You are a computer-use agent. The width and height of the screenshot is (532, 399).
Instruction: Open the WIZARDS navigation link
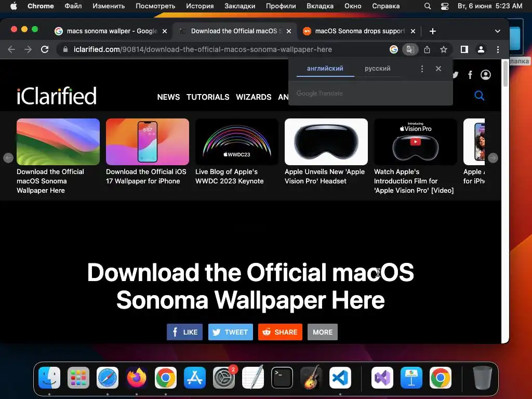pyautogui.click(x=254, y=97)
